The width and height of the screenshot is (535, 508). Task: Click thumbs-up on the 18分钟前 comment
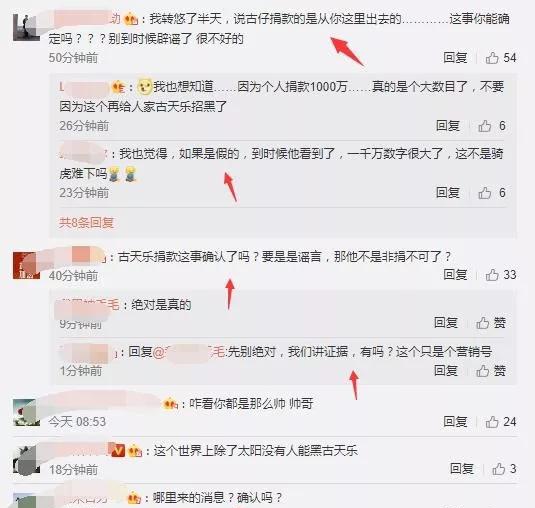504,469
